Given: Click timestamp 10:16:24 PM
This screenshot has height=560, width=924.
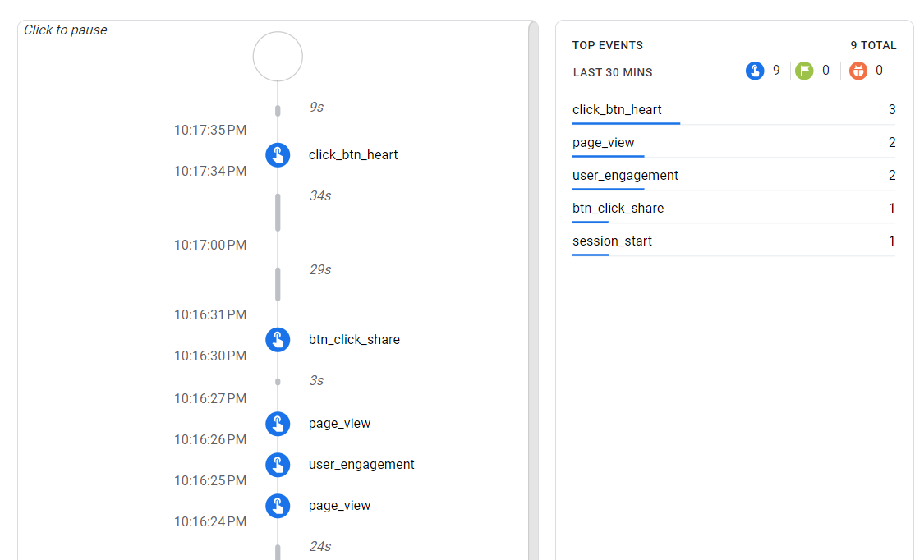Looking at the screenshot, I should (210, 521).
